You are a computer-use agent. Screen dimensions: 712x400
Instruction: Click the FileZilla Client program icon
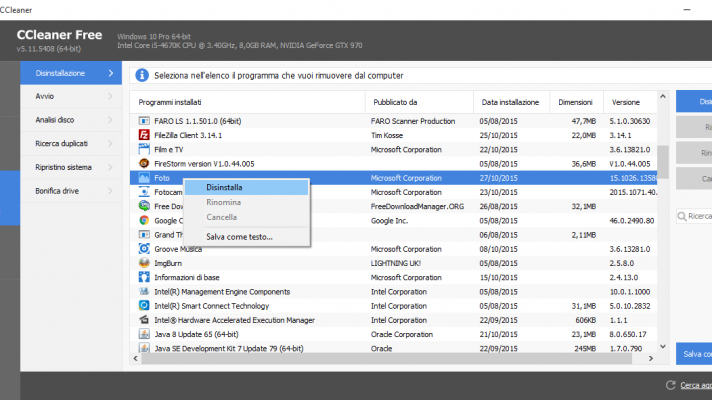click(145, 134)
